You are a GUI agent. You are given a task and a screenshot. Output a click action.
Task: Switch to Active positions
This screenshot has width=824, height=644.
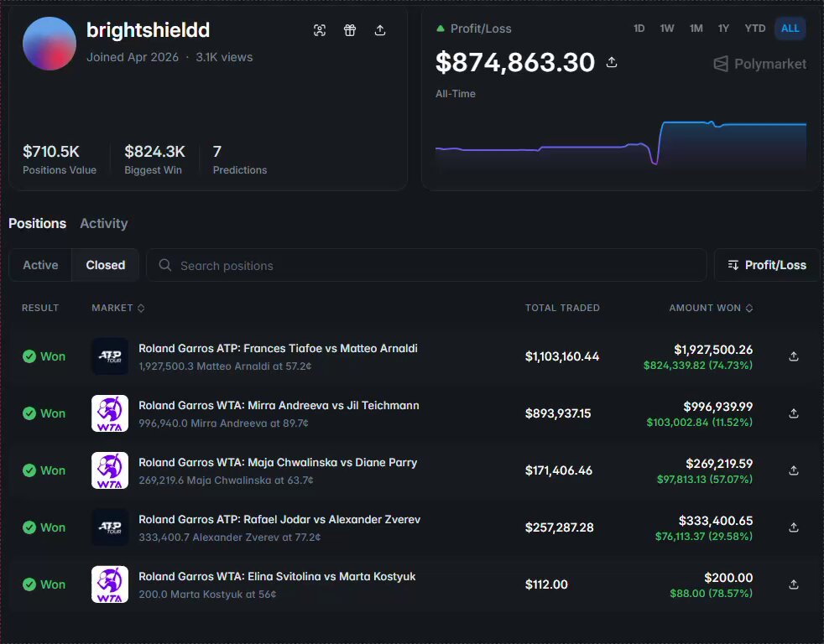40,265
